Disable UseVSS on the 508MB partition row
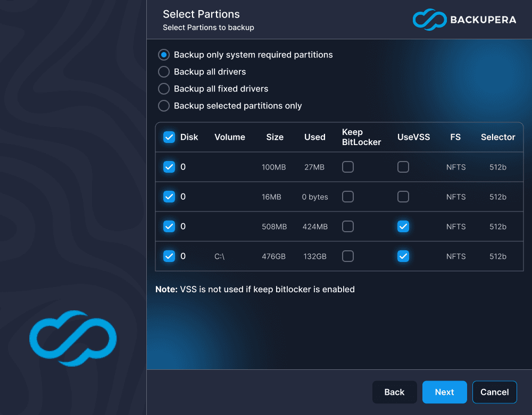Viewport: 532px width, 415px height. 403,226
